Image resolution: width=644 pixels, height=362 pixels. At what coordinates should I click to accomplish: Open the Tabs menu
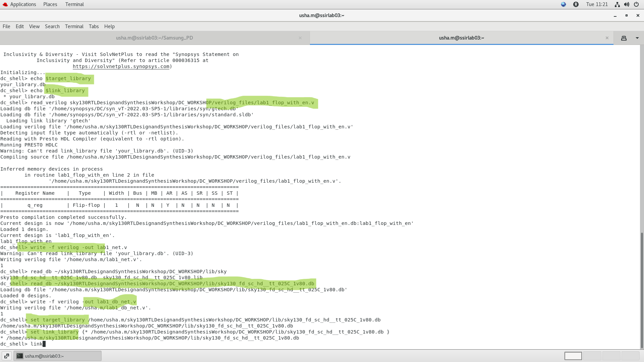94,26
